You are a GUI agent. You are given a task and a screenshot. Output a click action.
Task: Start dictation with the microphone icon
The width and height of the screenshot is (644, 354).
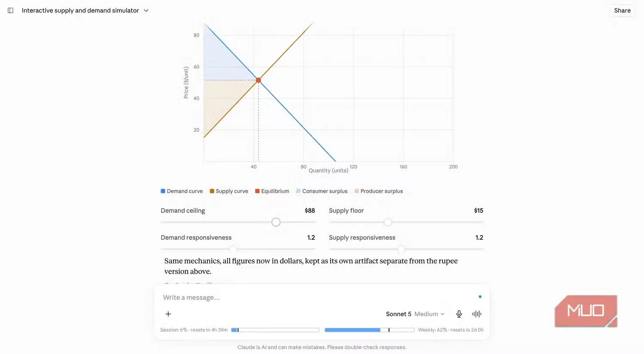459,314
